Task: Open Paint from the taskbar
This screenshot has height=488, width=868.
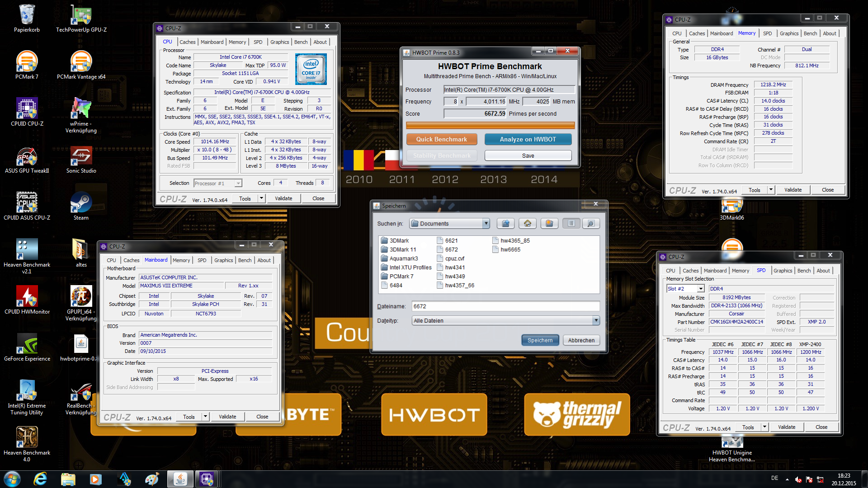Action: click(151, 479)
